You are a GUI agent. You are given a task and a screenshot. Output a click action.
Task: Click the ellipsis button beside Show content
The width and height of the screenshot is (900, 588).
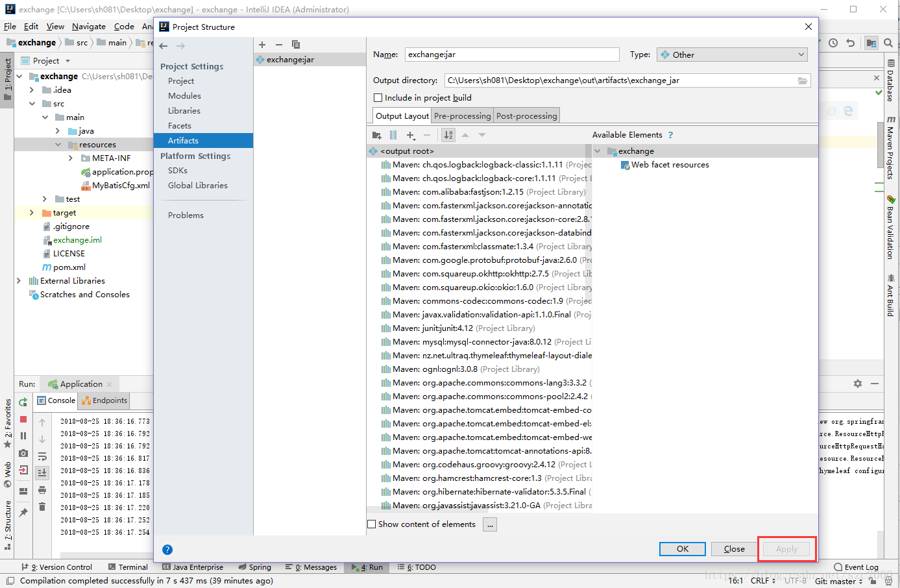tap(490, 524)
